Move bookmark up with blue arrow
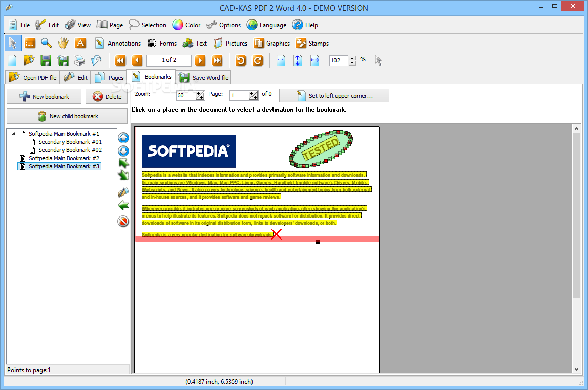 (123, 138)
